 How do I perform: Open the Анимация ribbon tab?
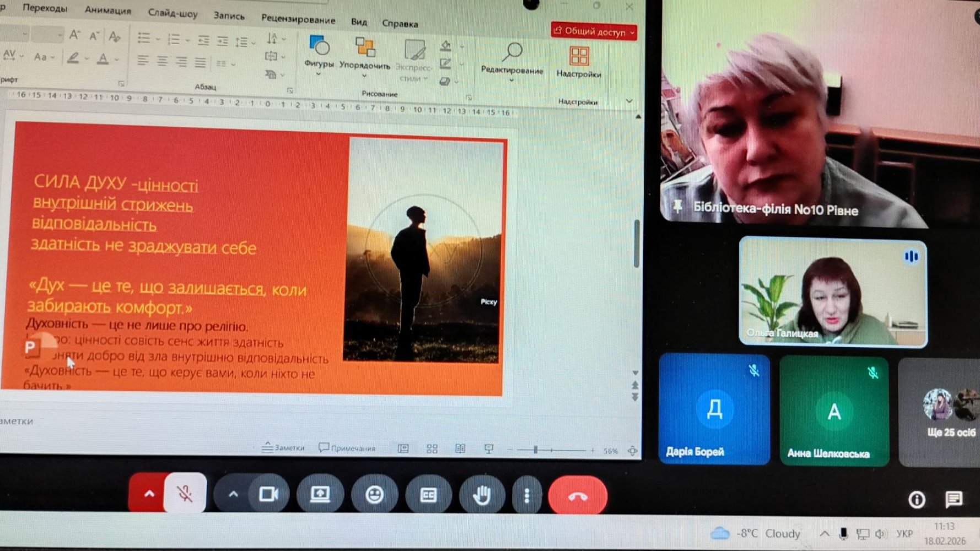tap(108, 10)
